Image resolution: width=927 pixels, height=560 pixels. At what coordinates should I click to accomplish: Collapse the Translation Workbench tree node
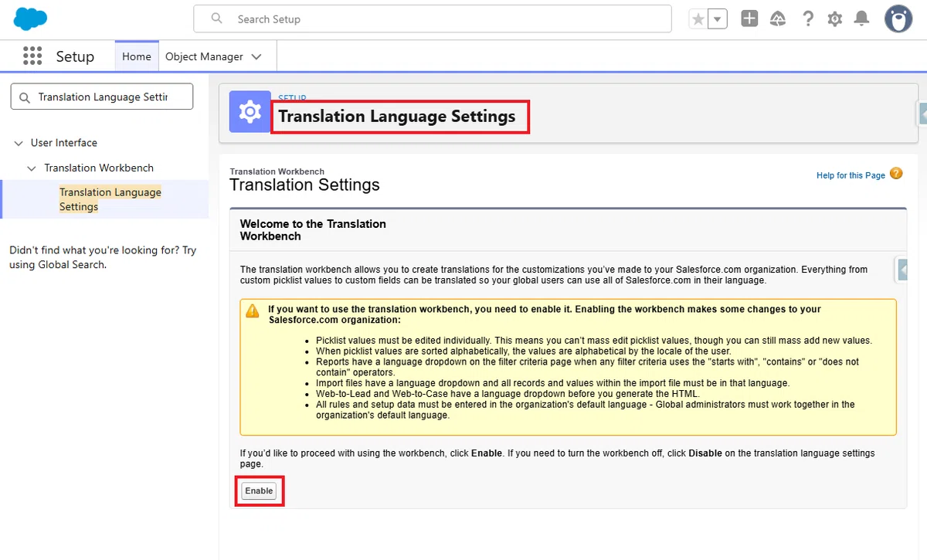pos(32,168)
